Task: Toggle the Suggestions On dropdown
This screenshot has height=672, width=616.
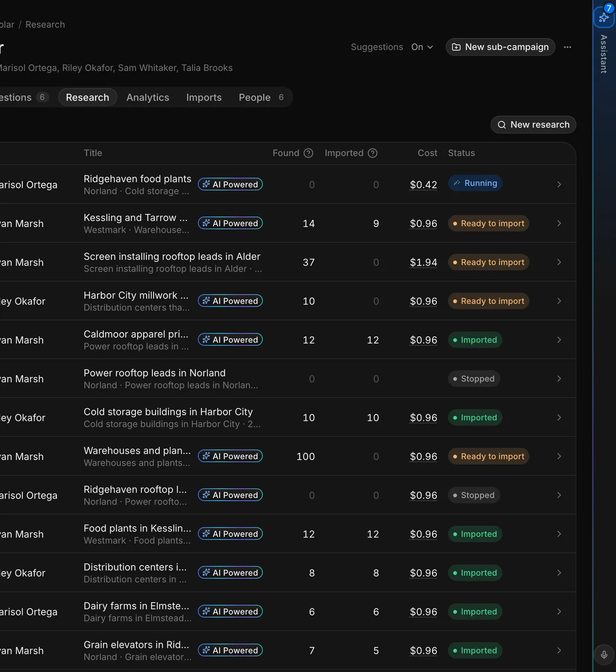Action: coord(422,47)
